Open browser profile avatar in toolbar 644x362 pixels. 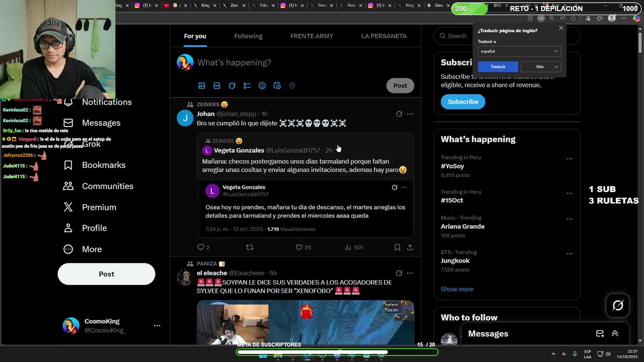coord(612,18)
